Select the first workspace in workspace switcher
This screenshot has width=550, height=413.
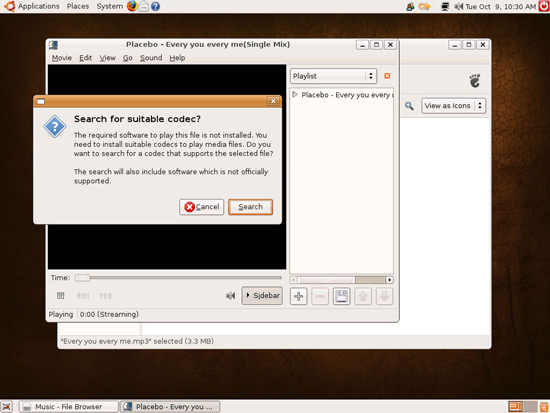coord(515,407)
